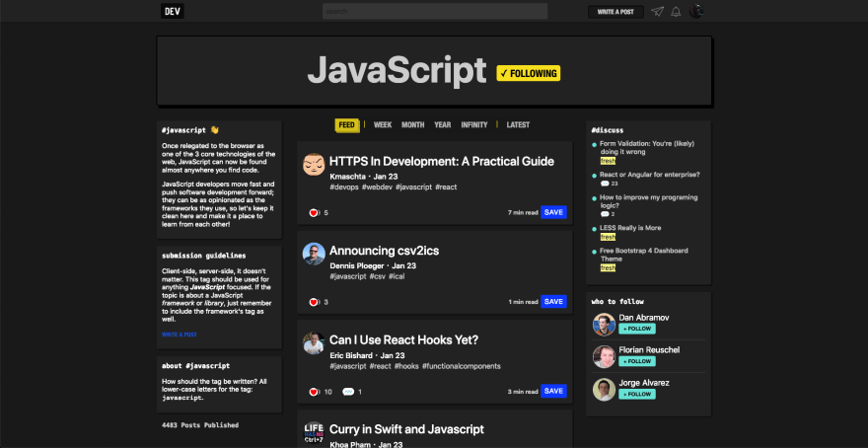Image resolution: width=868 pixels, height=448 pixels.
Task: Follow Florian Reuschel
Action: 637,361
